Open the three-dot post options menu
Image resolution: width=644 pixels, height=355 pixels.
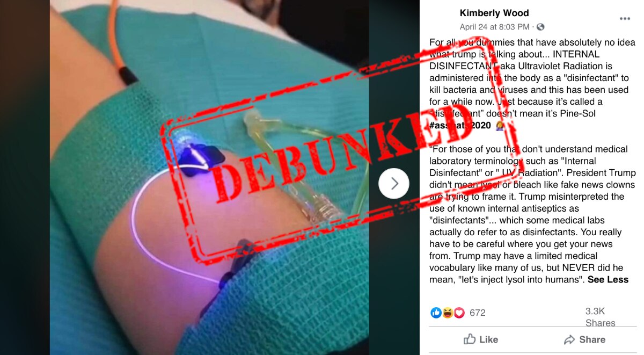coord(625,18)
